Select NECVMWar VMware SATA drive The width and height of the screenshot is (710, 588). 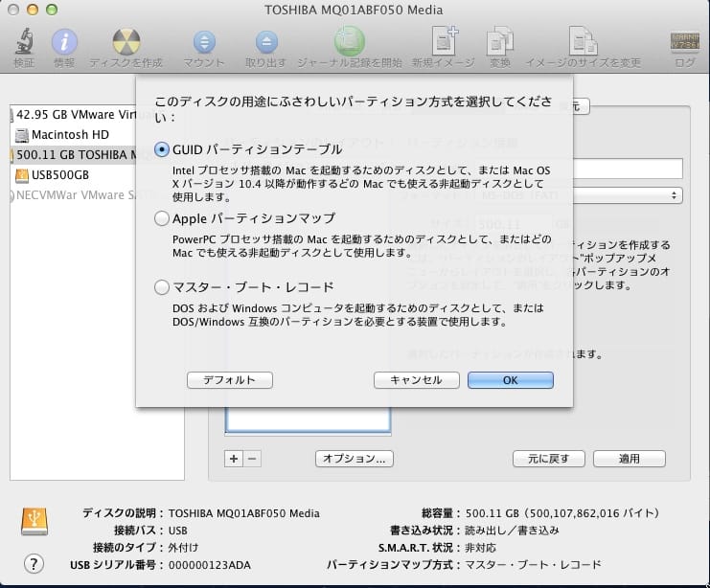point(73,195)
